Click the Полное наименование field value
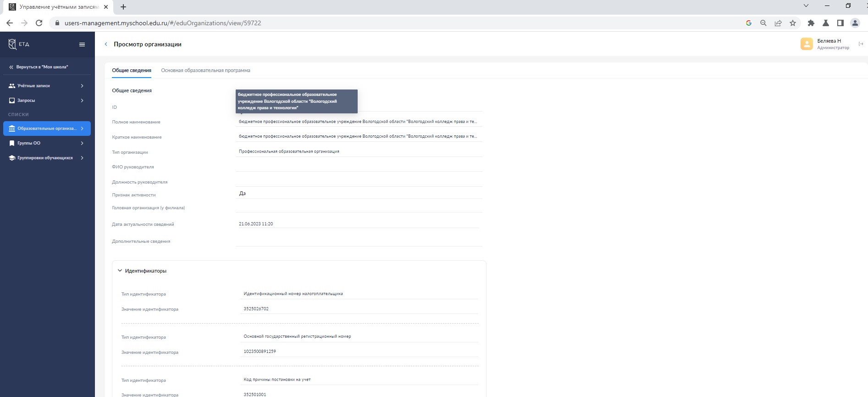The height and width of the screenshot is (397, 868). point(358,122)
